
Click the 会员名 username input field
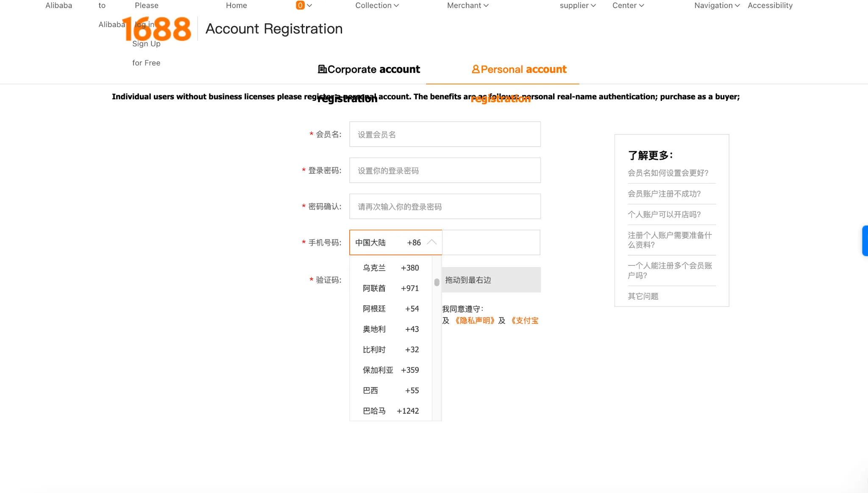[444, 134]
